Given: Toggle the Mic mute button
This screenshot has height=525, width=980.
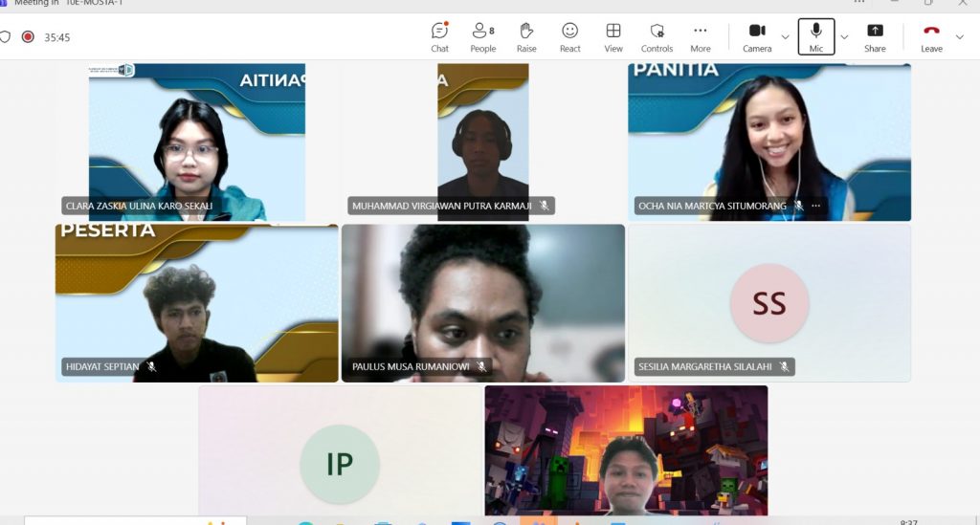Looking at the screenshot, I should click(x=815, y=36).
